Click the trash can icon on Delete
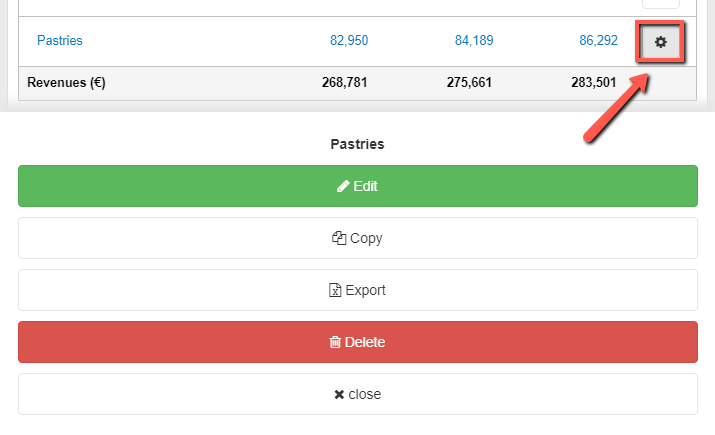This screenshot has width=715, height=435. tap(335, 342)
